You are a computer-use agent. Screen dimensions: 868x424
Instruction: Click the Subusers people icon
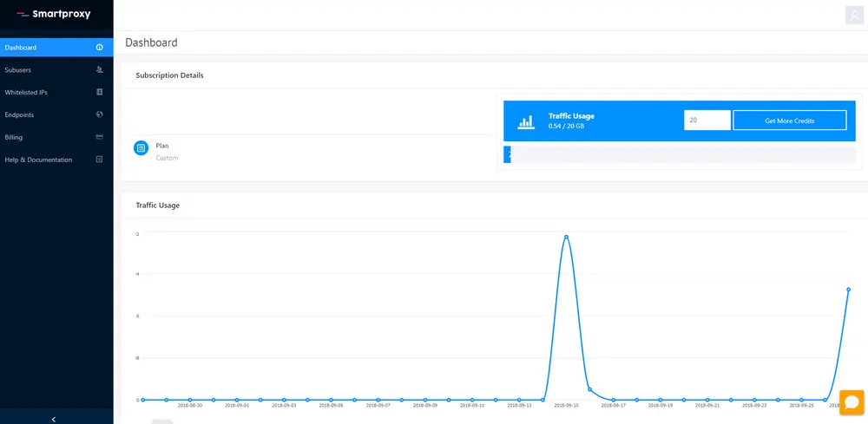point(100,69)
